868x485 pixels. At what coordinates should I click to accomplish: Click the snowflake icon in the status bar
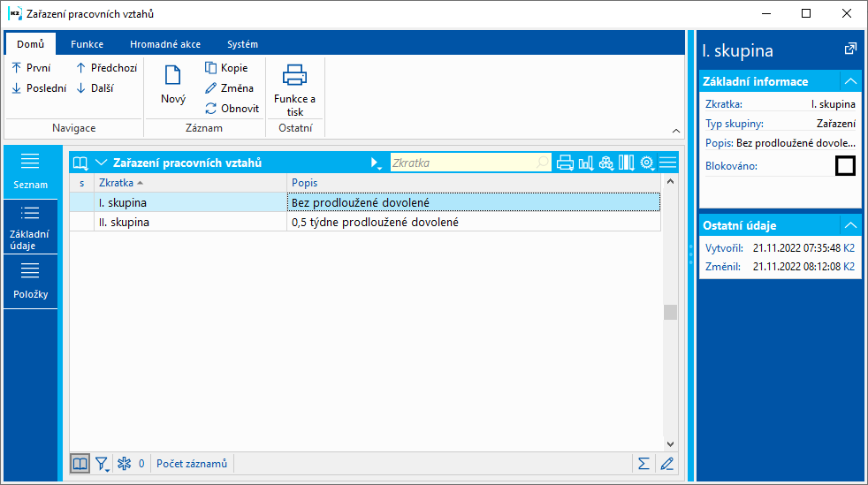click(124, 463)
